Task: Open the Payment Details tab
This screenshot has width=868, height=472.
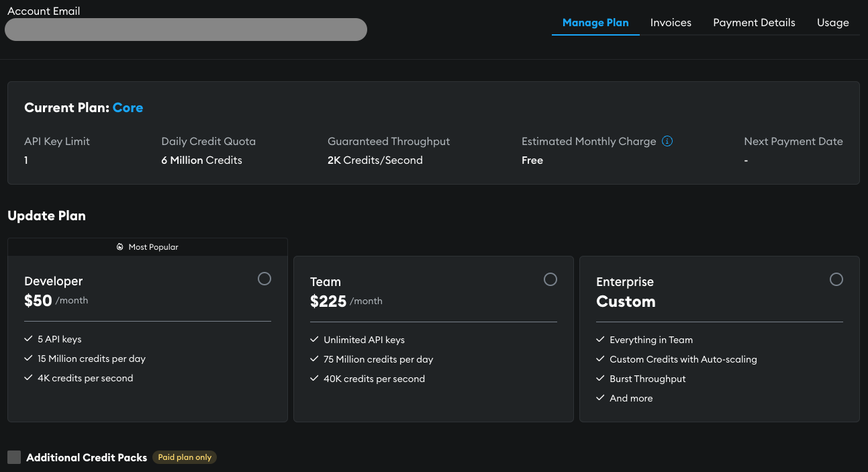Action: [x=754, y=23]
